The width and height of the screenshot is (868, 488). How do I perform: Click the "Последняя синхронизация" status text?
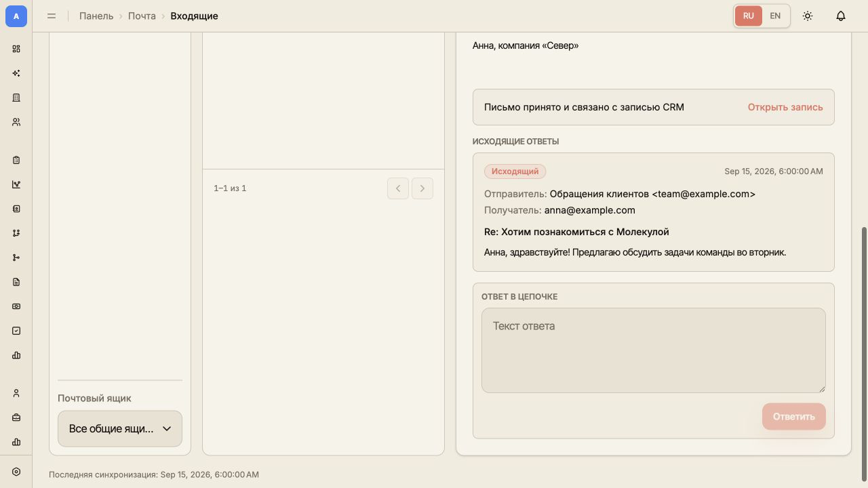pyautogui.click(x=154, y=474)
